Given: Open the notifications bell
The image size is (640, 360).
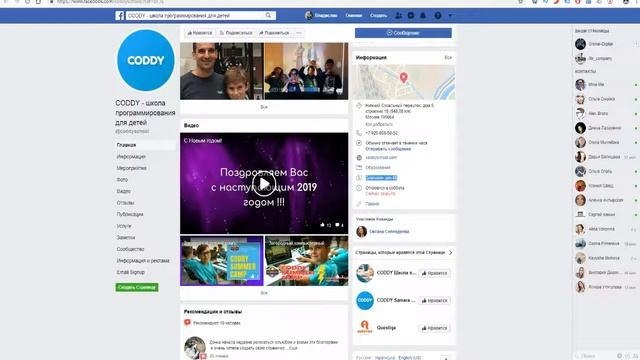Looking at the screenshot, I should 423,16.
